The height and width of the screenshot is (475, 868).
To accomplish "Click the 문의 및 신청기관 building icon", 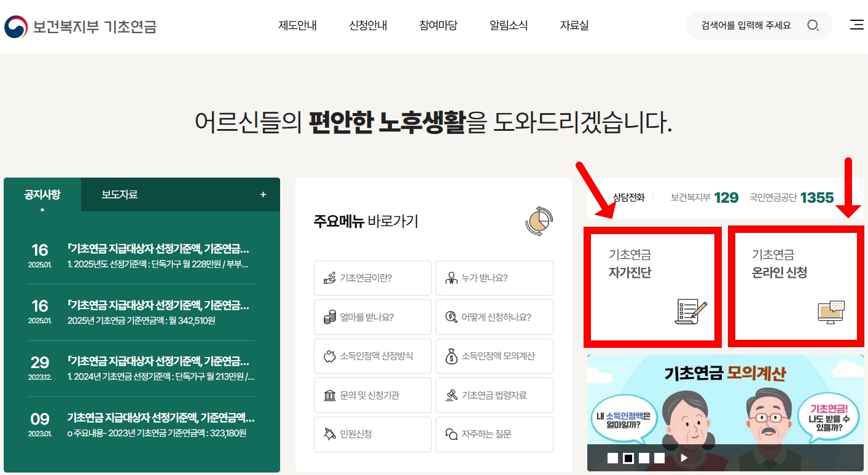I will point(329,395).
